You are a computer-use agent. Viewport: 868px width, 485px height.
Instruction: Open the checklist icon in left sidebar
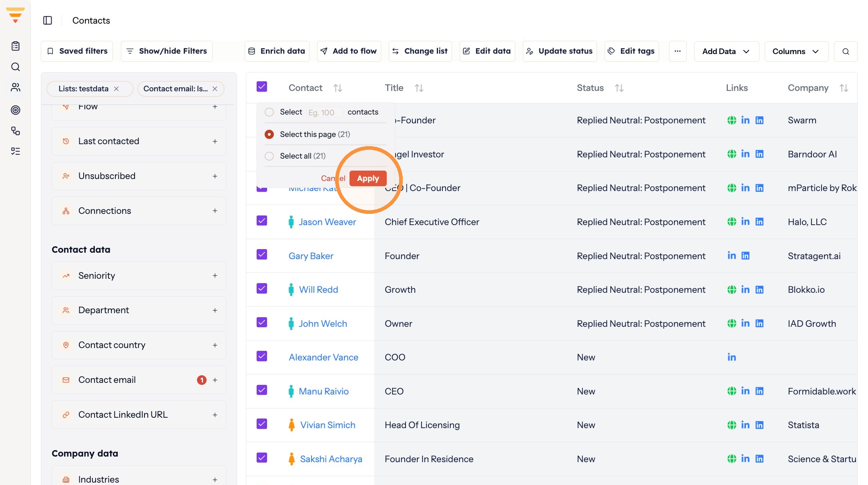tap(15, 151)
